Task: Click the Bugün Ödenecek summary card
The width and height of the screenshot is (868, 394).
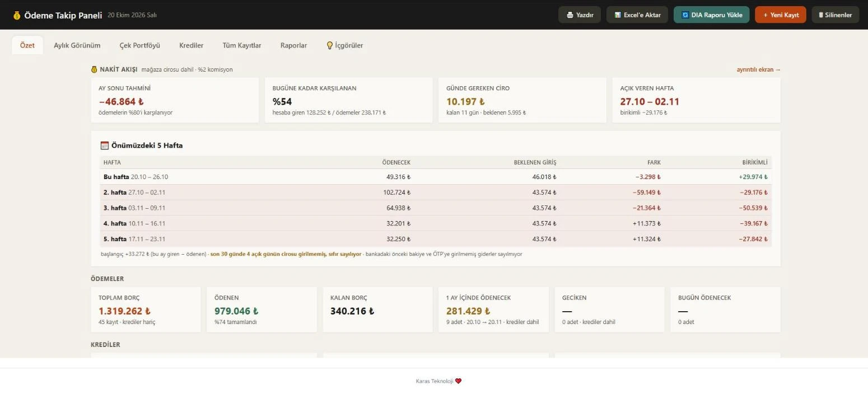Action: point(725,309)
